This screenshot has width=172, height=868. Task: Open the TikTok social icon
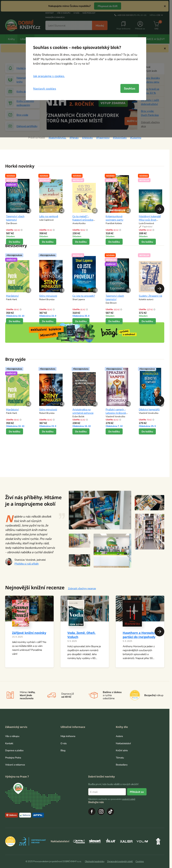click(x=111, y=811)
